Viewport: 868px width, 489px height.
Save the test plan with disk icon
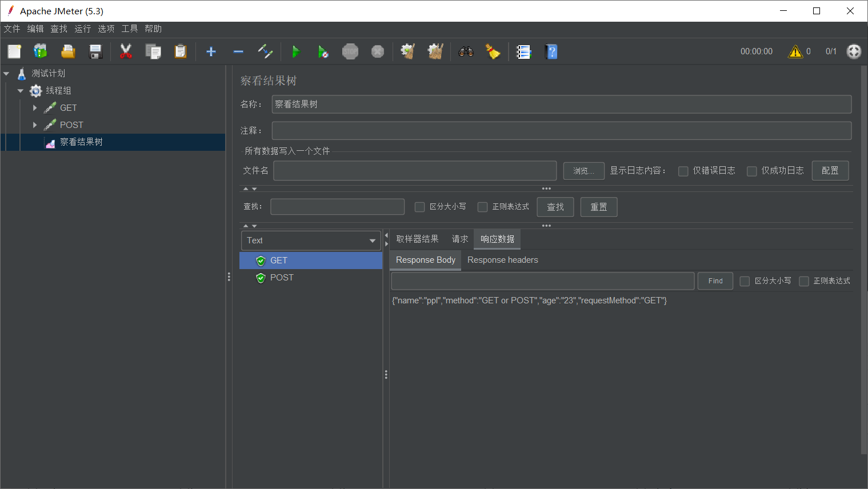[95, 51]
